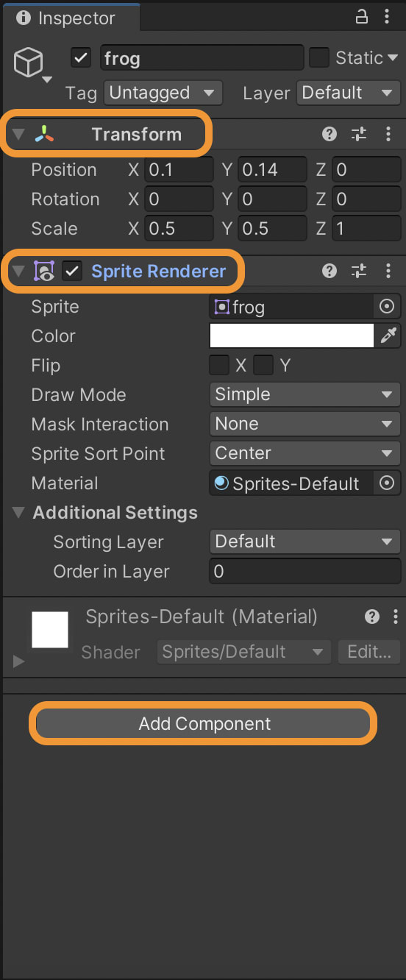Click the color eyedropper icon
This screenshot has height=980, width=406.
click(x=388, y=336)
